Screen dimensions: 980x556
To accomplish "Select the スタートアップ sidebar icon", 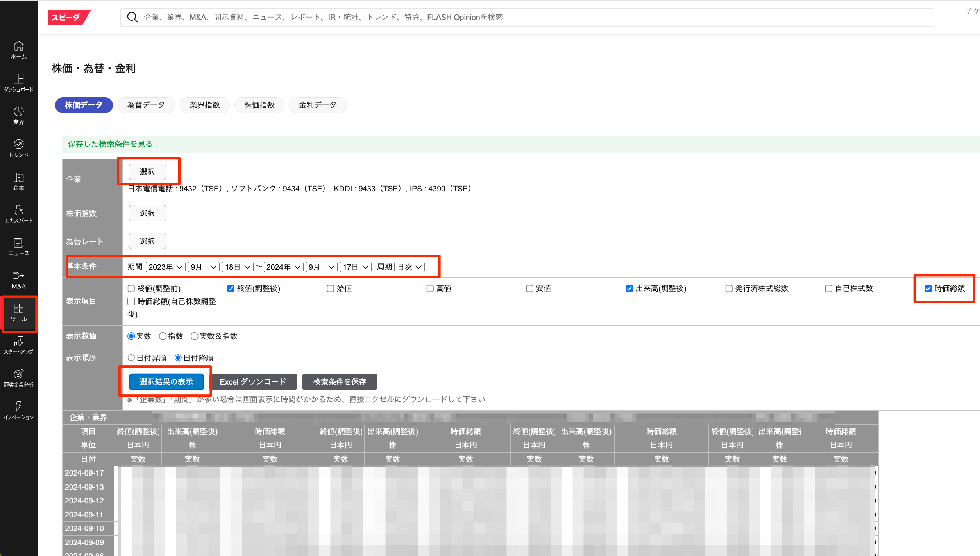I will point(18,345).
